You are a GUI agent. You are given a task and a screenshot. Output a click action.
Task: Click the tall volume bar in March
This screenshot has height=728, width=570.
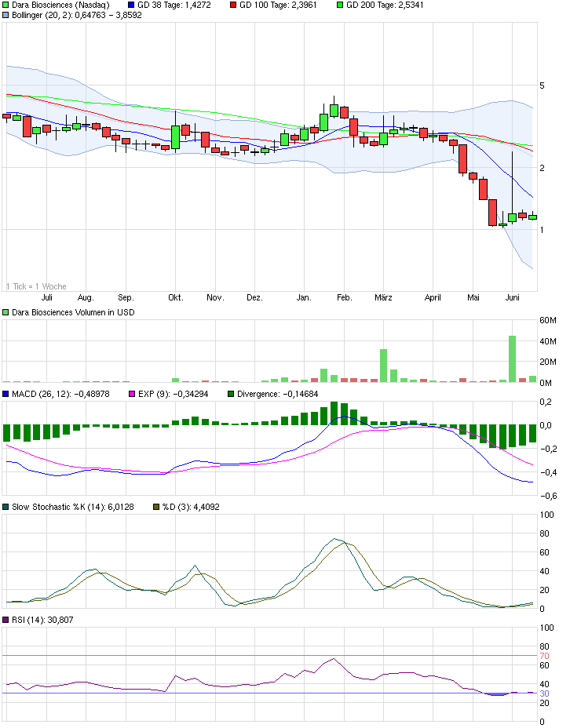point(384,366)
